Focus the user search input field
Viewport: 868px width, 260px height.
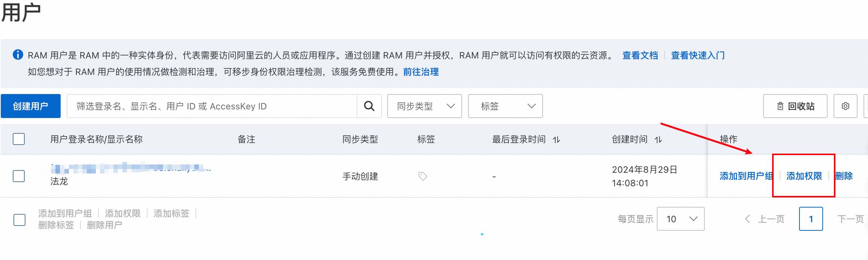click(212, 106)
